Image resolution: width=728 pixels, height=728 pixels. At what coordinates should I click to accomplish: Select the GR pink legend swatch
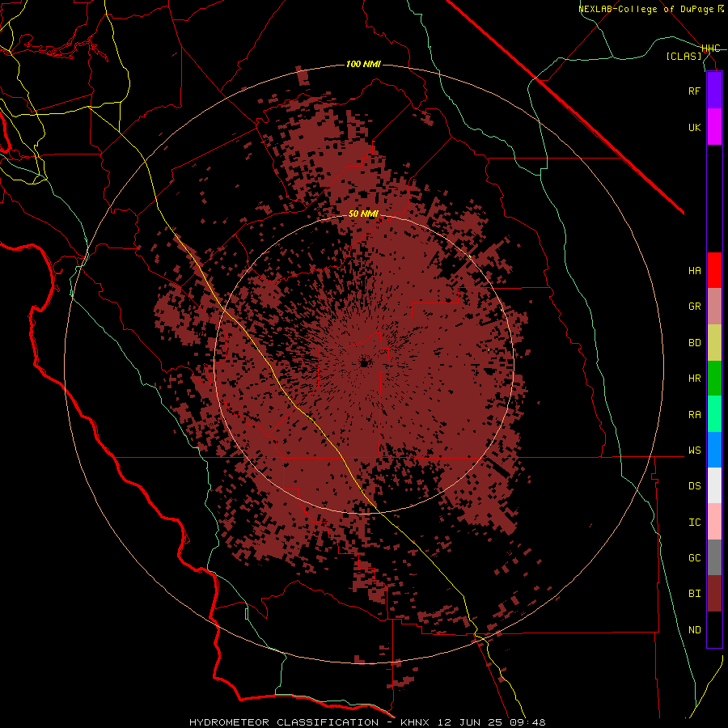coord(714,307)
